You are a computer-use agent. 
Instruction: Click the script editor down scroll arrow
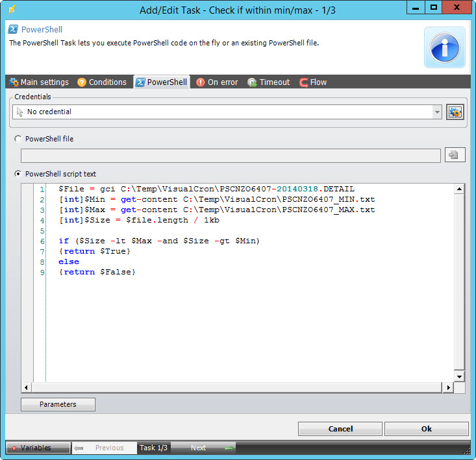point(459,376)
